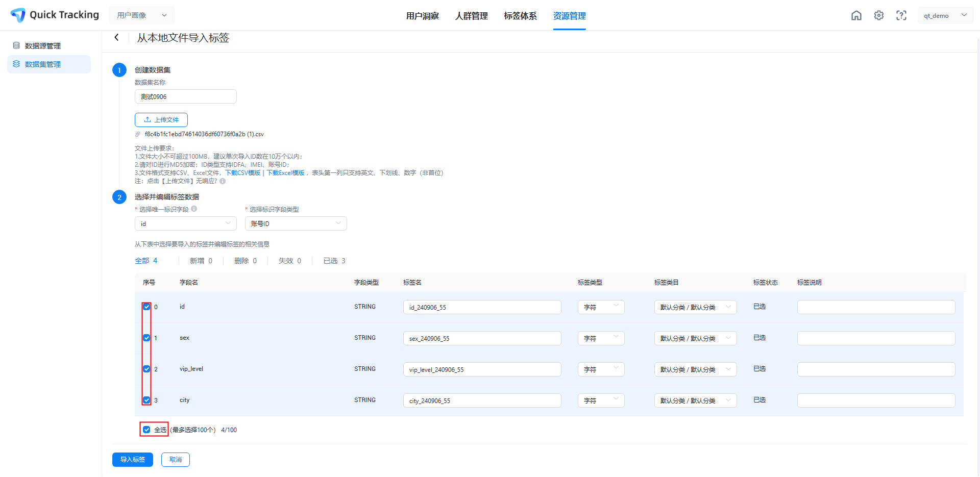The height and width of the screenshot is (477, 980).
Task: Toggle the 全选 select-all checkbox
Action: 146,430
